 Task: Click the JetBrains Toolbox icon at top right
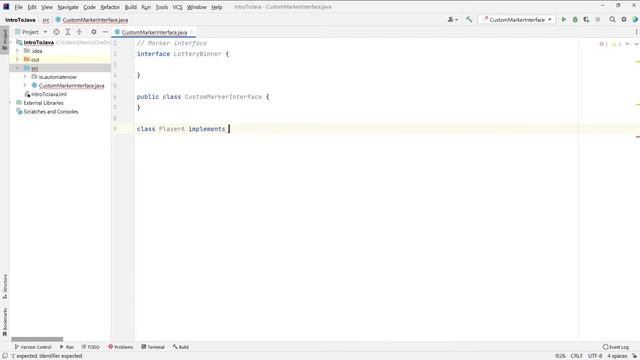(x=635, y=19)
